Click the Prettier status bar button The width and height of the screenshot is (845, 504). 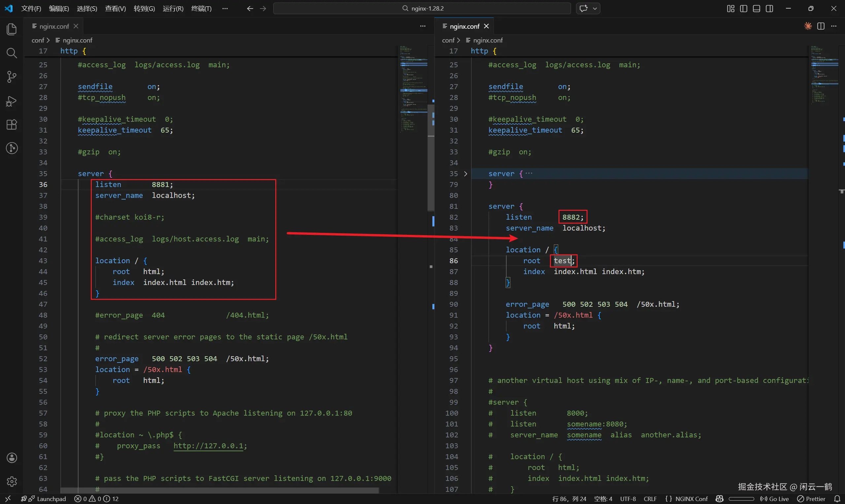point(811,499)
